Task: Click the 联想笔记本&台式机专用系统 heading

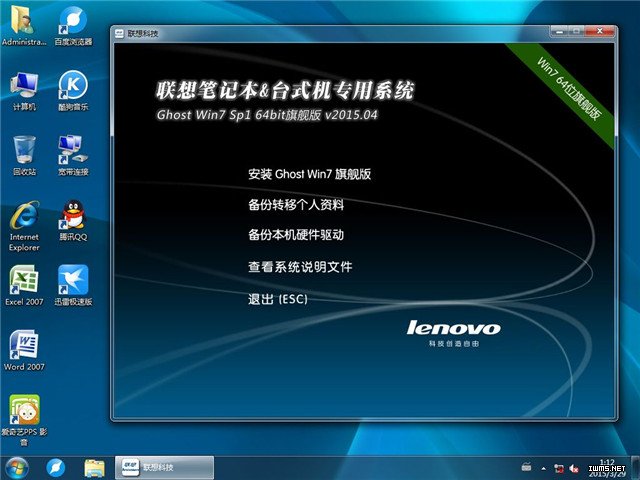Action: [285, 90]
